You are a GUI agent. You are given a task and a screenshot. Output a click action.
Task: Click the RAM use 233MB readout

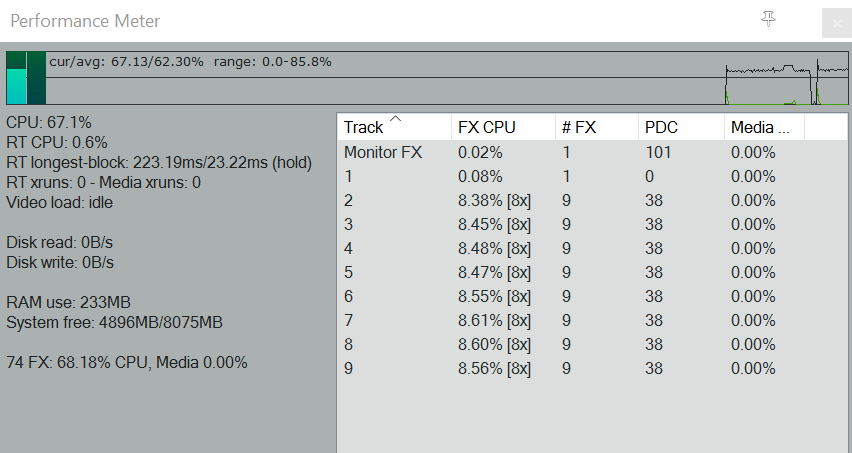pyautogui.click(x=68, y=302)
